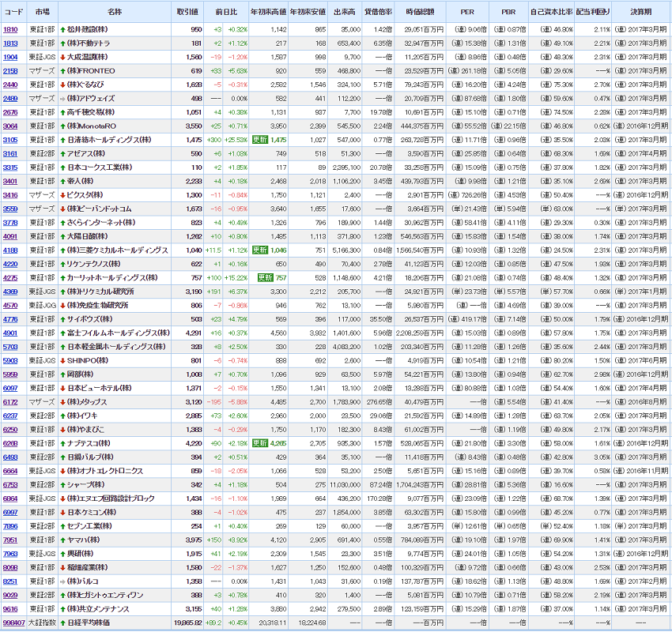The width and height of the screenshot is (672, 632).
Task: Click the up arrow beside 日経平均株価
Action: 62,623
